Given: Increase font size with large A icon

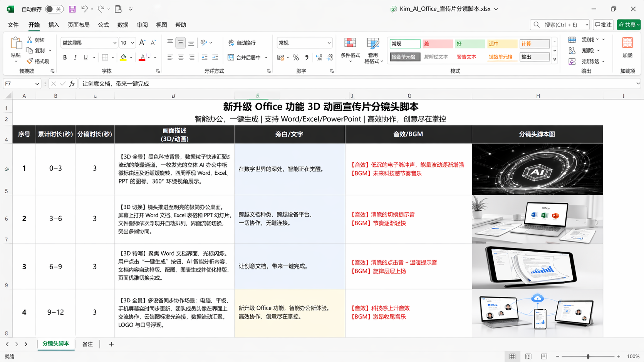Looking at the screenshot, I should (x=142, y=43).
